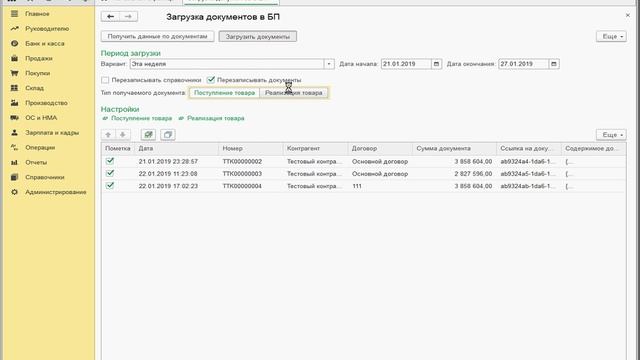The image size is (640, 360).
Task: Click the Реализация товара settings link icon
Action: 181,118
